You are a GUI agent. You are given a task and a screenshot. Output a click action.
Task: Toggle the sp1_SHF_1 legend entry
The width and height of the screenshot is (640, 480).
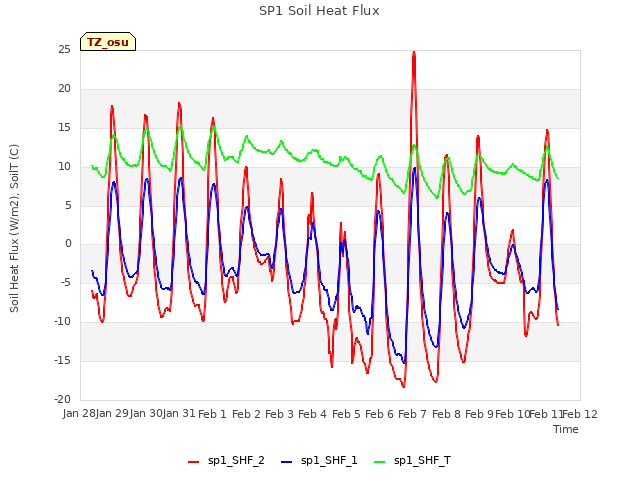pyautogui.click(x=319, y=461)
